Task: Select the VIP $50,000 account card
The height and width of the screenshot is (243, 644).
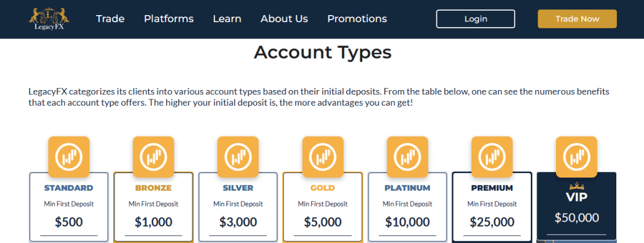Action: coord(577,207)
